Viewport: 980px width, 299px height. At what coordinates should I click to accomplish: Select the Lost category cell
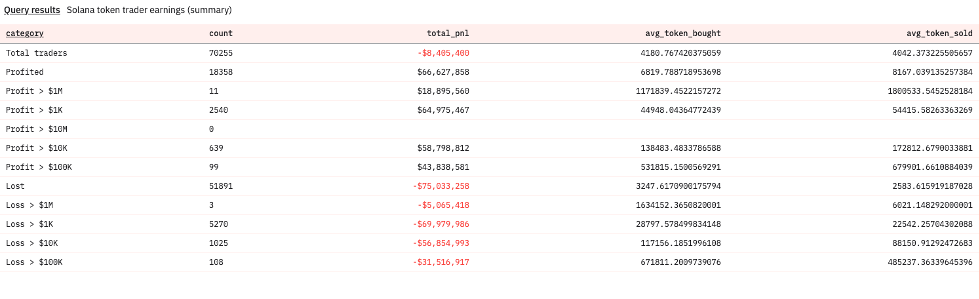click(x=15, y=186)
